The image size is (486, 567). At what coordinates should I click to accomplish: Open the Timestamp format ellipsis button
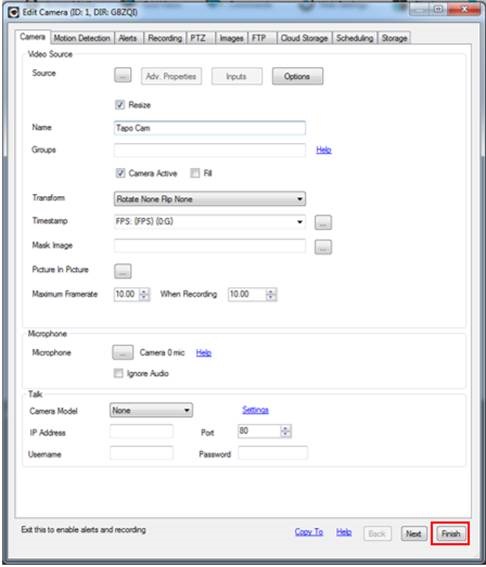tap(323, 222)
